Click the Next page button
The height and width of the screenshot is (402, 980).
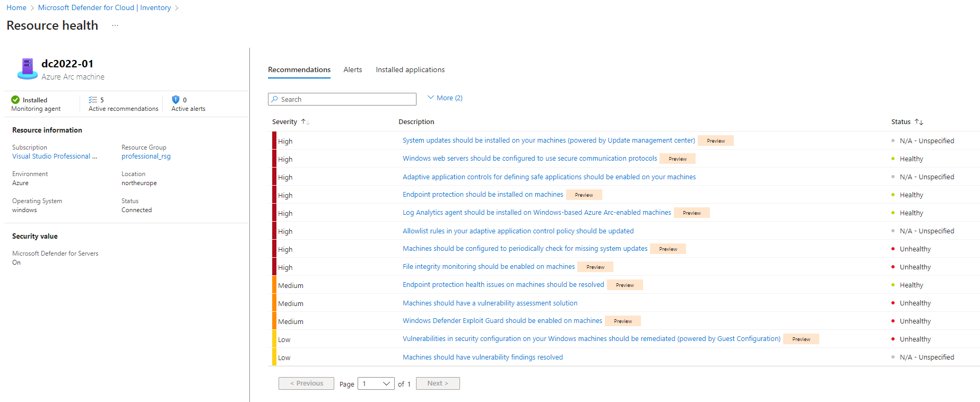click(438, 383)
